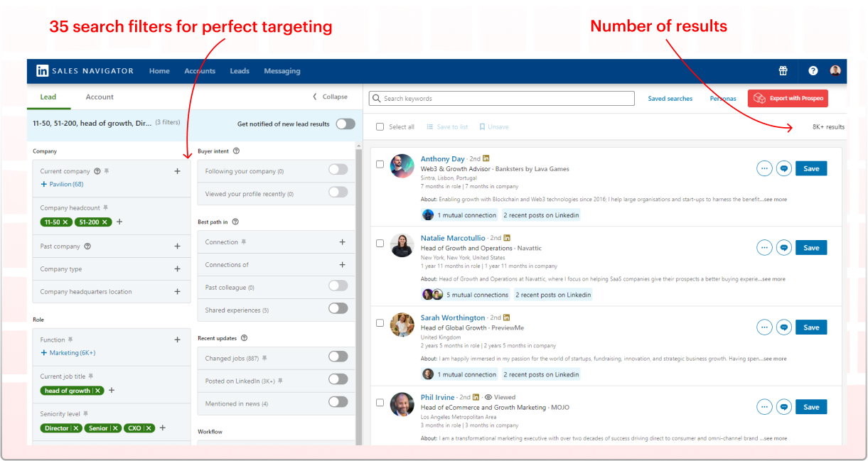This screenshot has width=868, height=461.
Task: Expand the Connection filter
Action: 343,242
